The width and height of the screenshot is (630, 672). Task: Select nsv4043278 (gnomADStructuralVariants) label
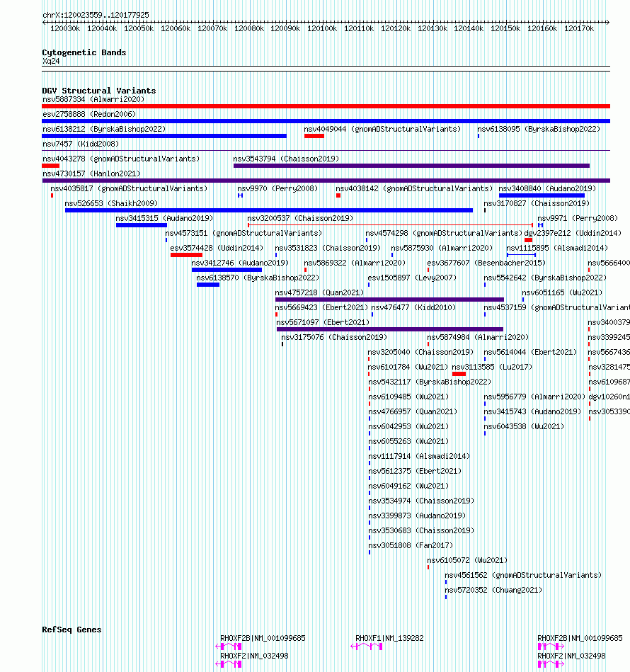tap(121, 159)
